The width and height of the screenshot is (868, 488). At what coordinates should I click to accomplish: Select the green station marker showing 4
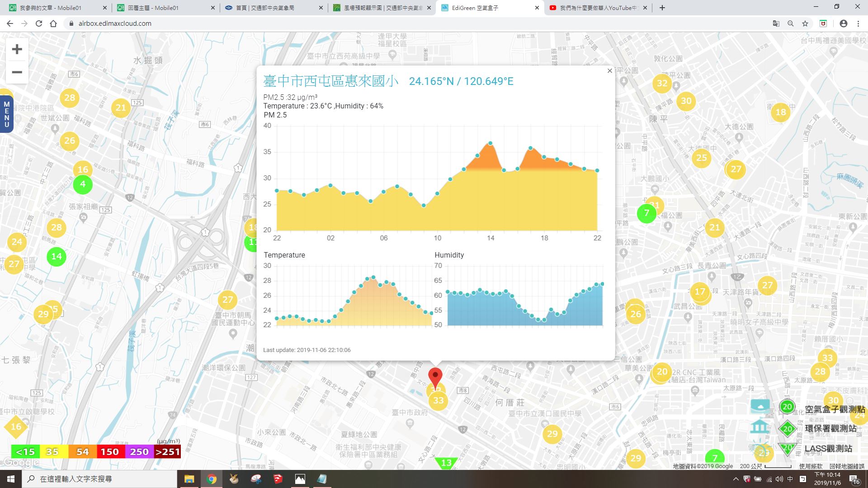[x=83, y=184]
